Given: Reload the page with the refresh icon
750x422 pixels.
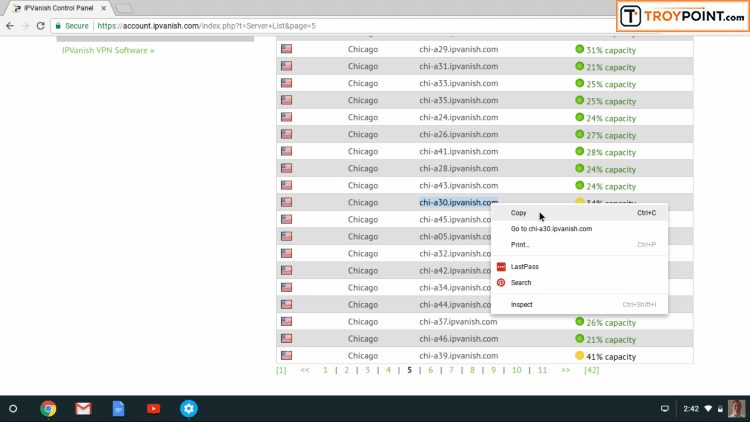Looking at the screenshot, I should coord(41,26).
